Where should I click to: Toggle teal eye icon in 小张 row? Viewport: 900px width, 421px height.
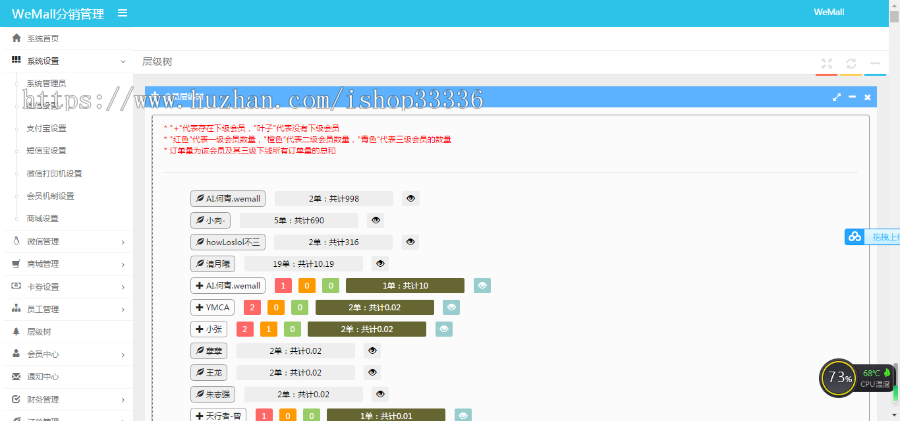tap(444, 329)
